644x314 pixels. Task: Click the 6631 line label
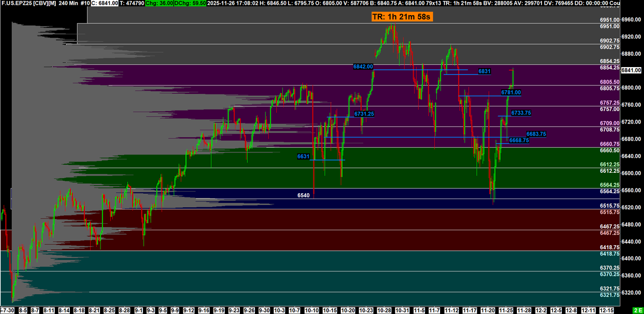(303, 157)
